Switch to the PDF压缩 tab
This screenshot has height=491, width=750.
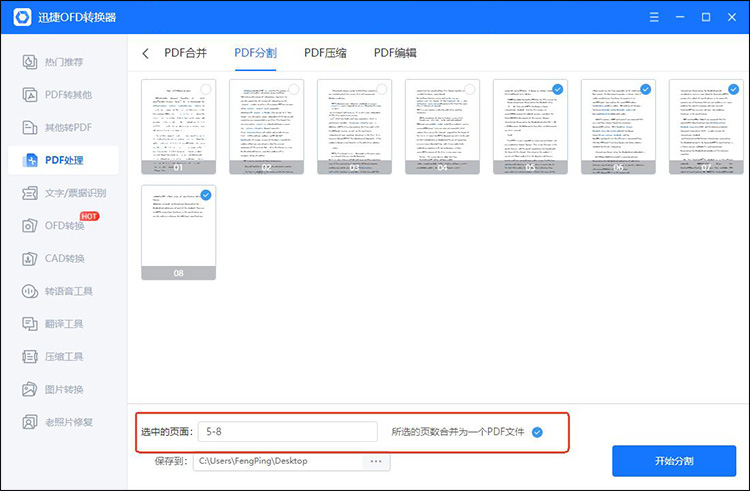[325, 53]
